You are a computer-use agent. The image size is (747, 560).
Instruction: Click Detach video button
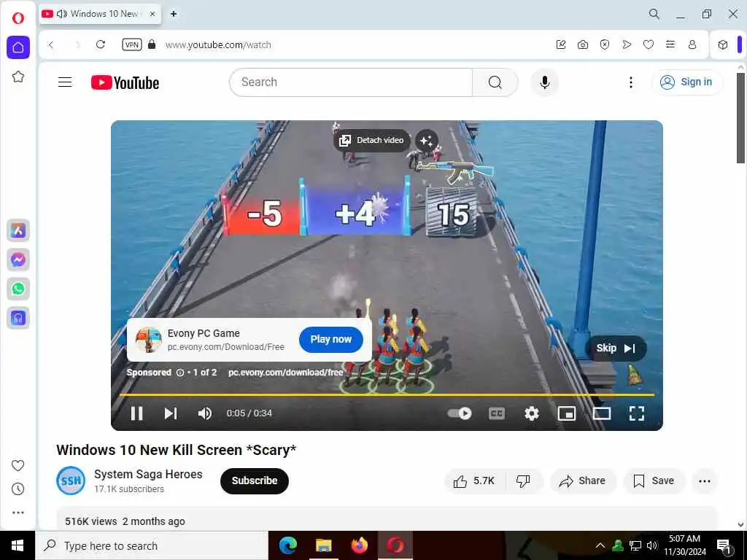371,141
